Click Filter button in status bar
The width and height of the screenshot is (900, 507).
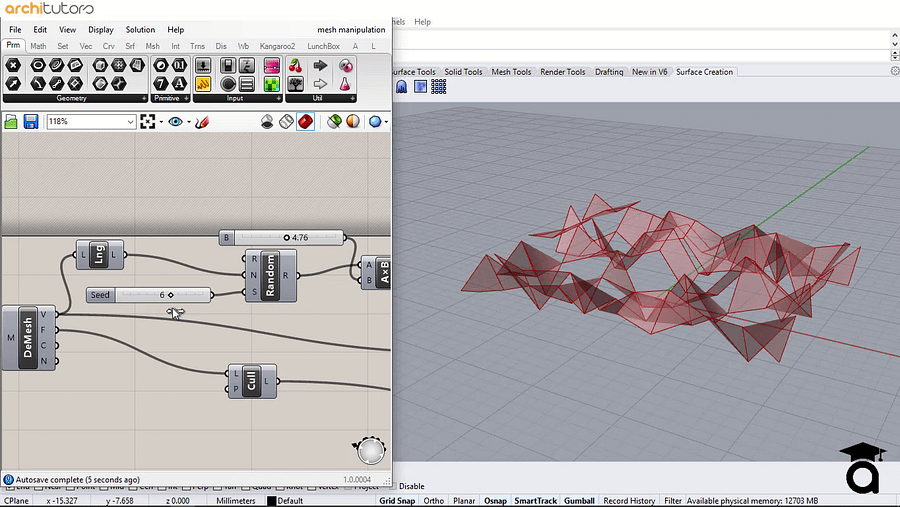click(x=672, y=501)
